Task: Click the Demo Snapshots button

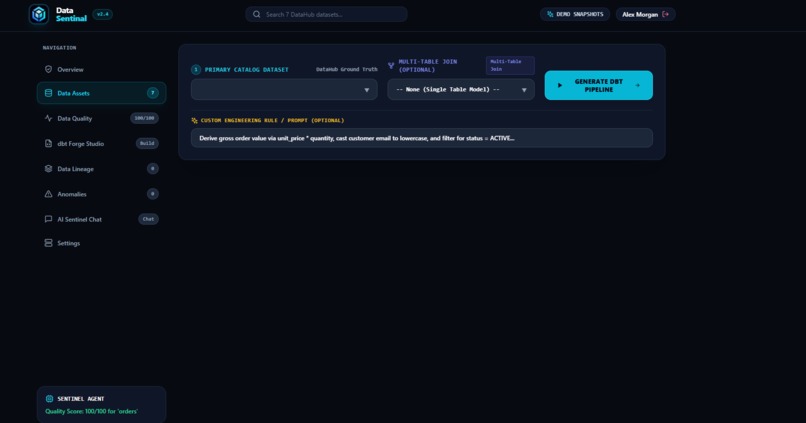Action: [575, 14]
